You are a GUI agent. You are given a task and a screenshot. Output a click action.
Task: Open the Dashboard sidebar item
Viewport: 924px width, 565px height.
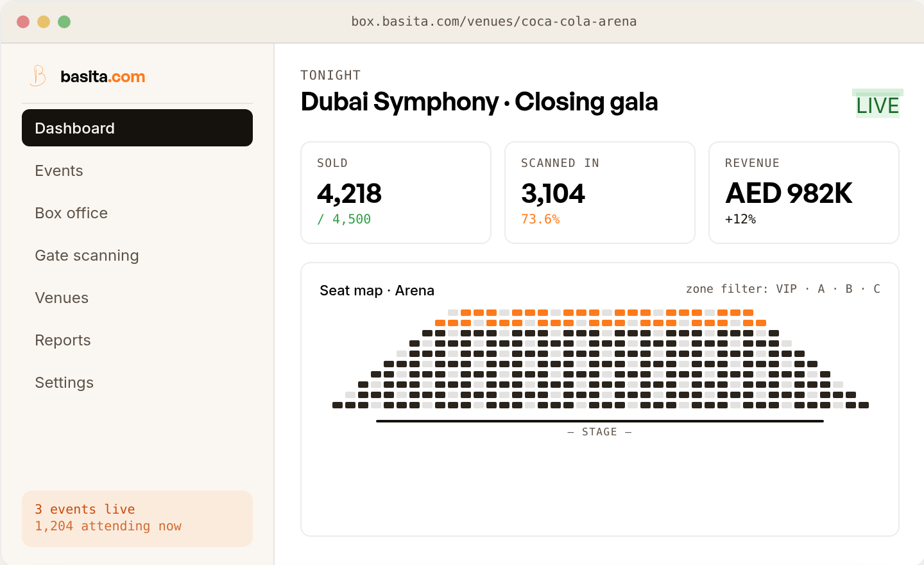pyautogui.click(x=137, y=128)
